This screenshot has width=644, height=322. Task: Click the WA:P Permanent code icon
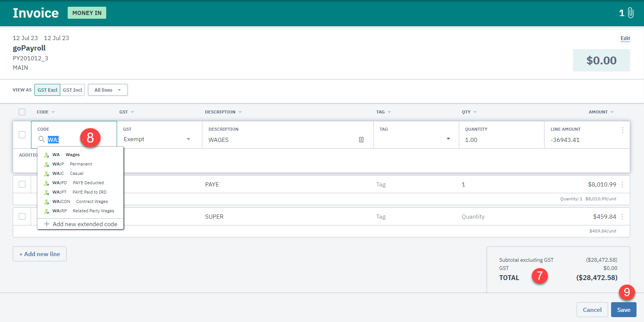coord(46,164)
